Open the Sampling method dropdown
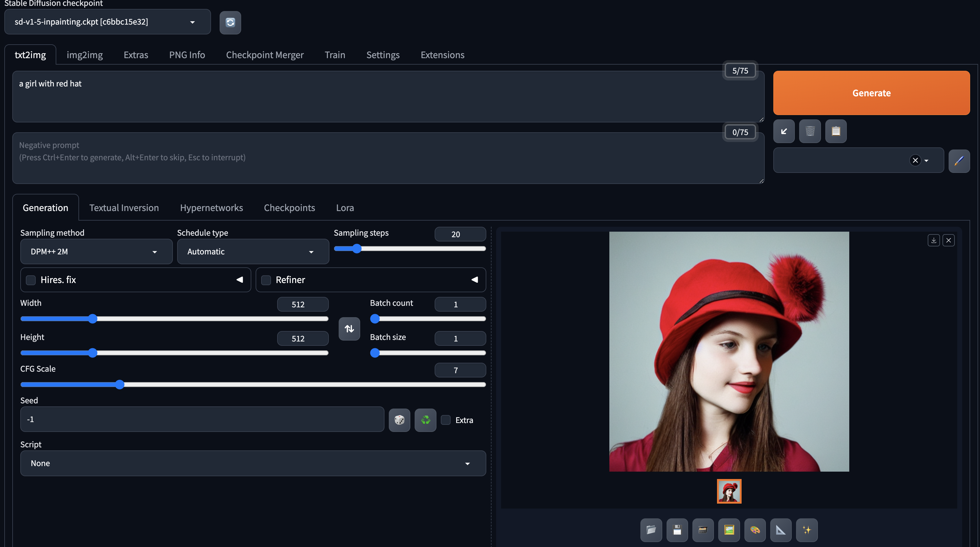980x547 pixels. tap(96, 251)
